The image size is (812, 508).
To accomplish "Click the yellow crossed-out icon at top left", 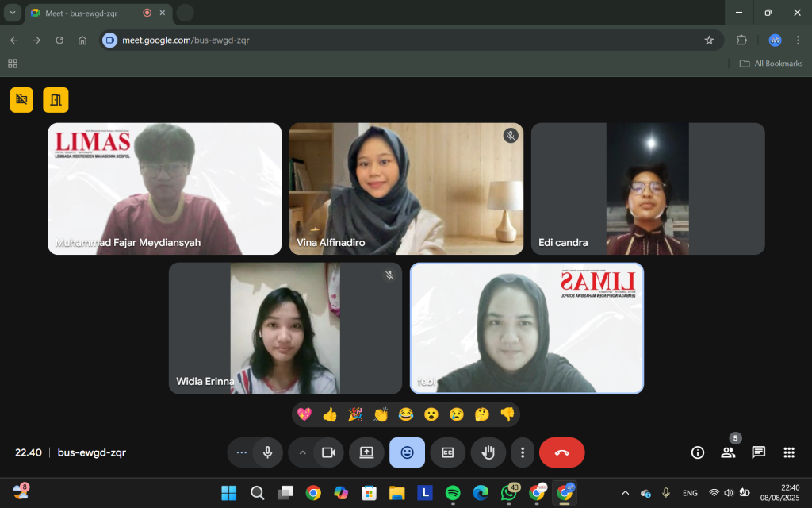I will (x=21, y=100).
